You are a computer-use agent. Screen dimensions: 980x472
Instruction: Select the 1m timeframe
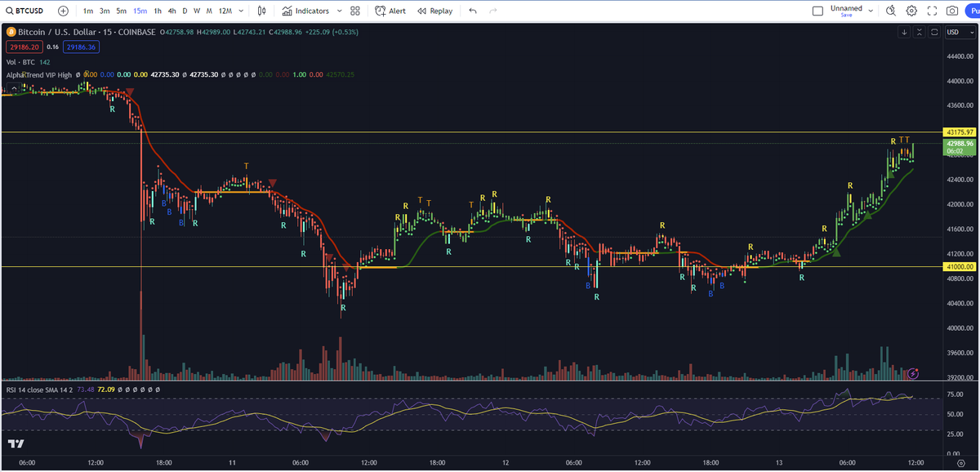click(x=87, y=11)
